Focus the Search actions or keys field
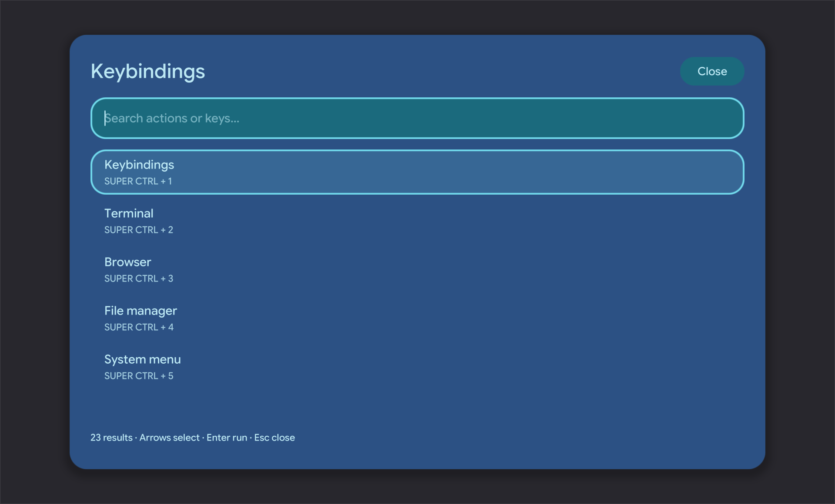 pos(417,118)
